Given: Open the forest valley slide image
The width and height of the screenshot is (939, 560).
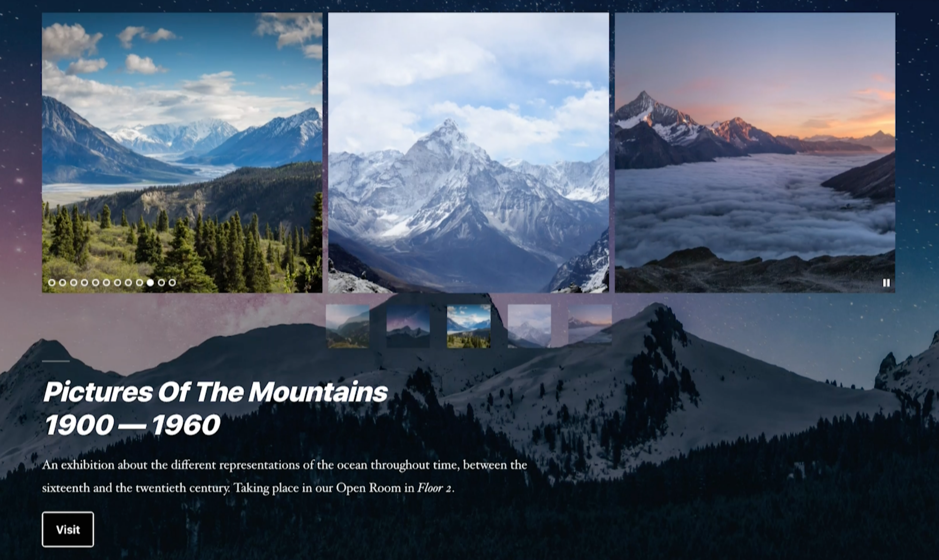Looking at the screenshot, I should [182, 153].
